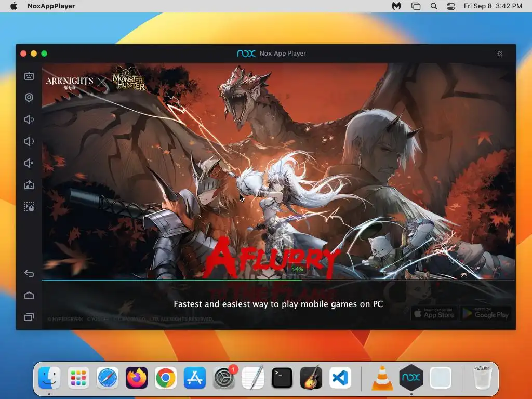Click the Nox icon in the Dock
This screenshot has width=532, height=399.
(x=411, y=377)
